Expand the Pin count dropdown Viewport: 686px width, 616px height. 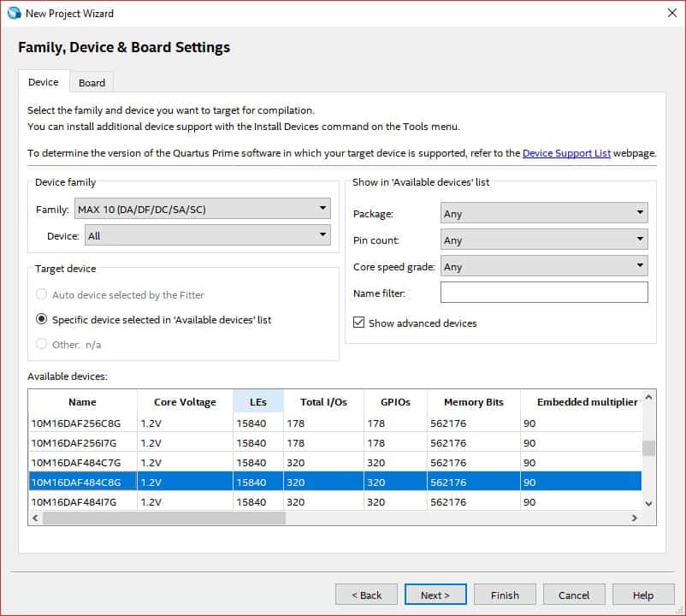pos(543,240)
